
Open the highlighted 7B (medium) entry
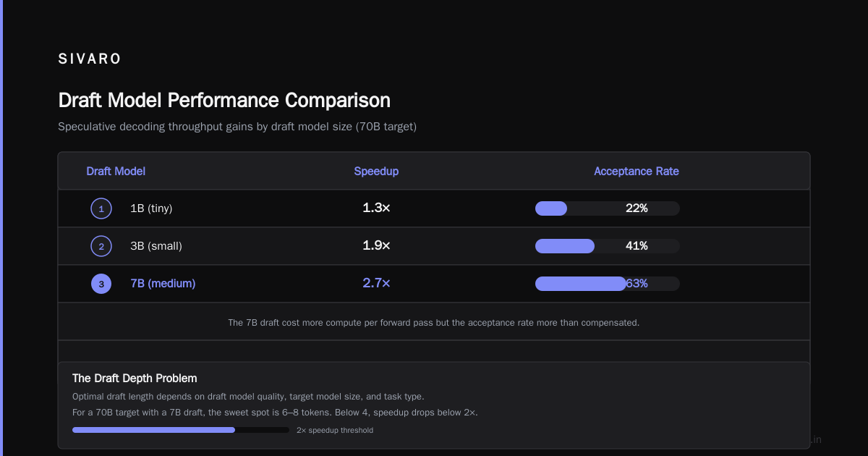click(163, 284)
